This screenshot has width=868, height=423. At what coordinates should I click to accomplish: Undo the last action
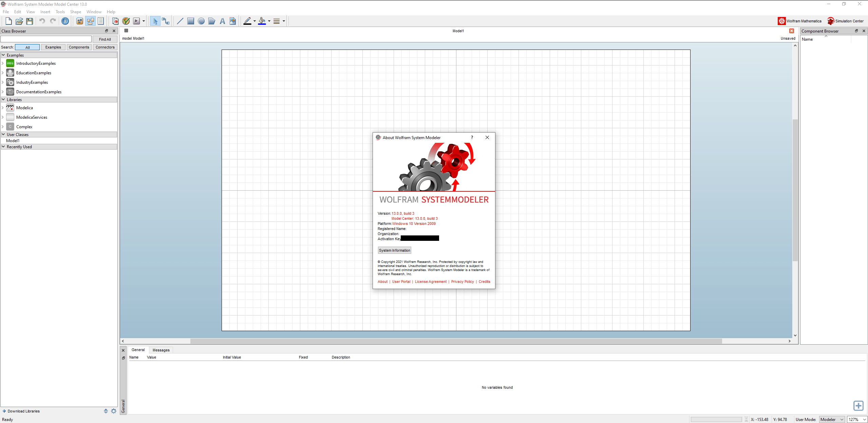[x=42, y=21]
